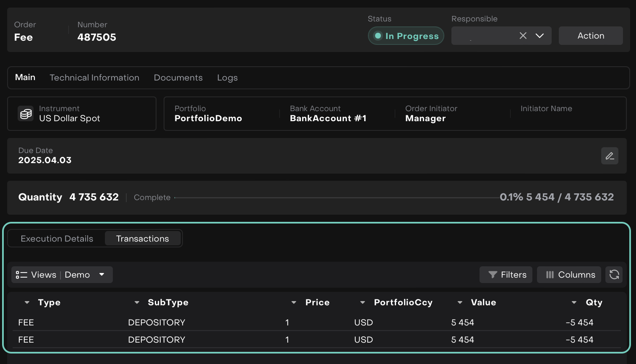The width and height of the screenshot is (636, 364).
Task: Open the Columns chooser
Action: click(x=569, y=275)
